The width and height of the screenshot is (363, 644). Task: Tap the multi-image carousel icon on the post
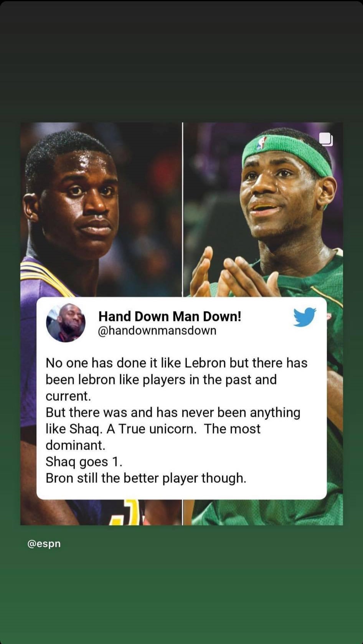[x=326, y=139]
